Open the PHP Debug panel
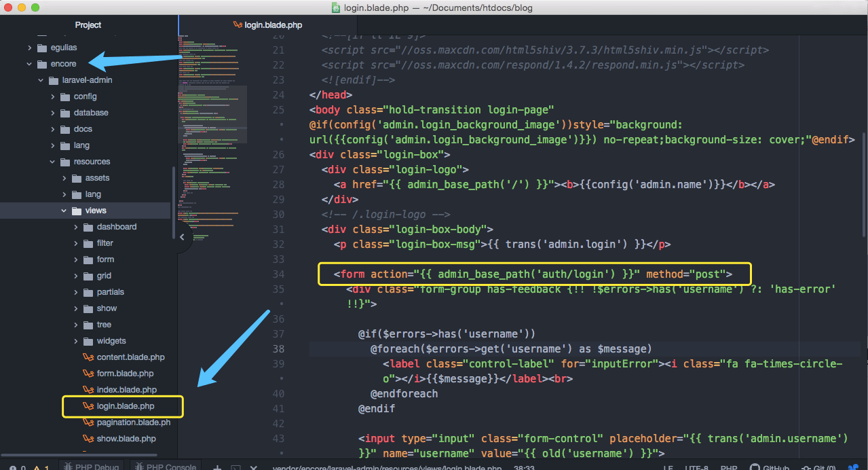868x470 pixels. point(90,467)
